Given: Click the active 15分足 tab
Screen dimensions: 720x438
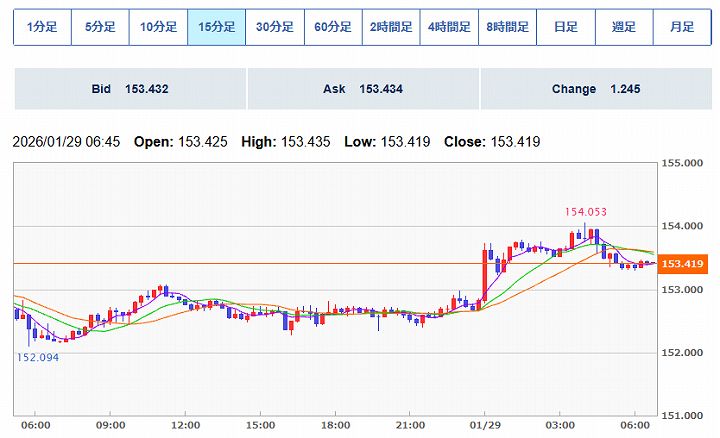Looking at the screenshot, I should point(216,27).
